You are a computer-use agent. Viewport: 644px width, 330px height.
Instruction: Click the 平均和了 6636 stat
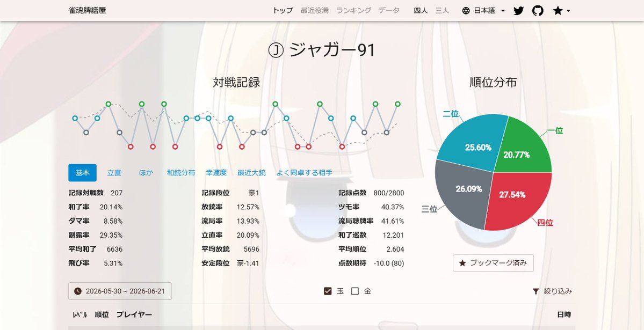tap(95, 249)
